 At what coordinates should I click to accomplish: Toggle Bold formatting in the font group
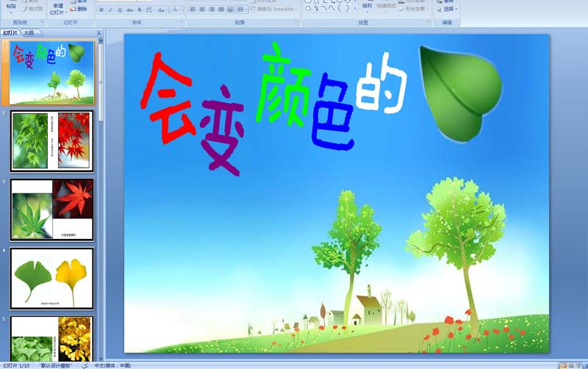coord(101,10)
